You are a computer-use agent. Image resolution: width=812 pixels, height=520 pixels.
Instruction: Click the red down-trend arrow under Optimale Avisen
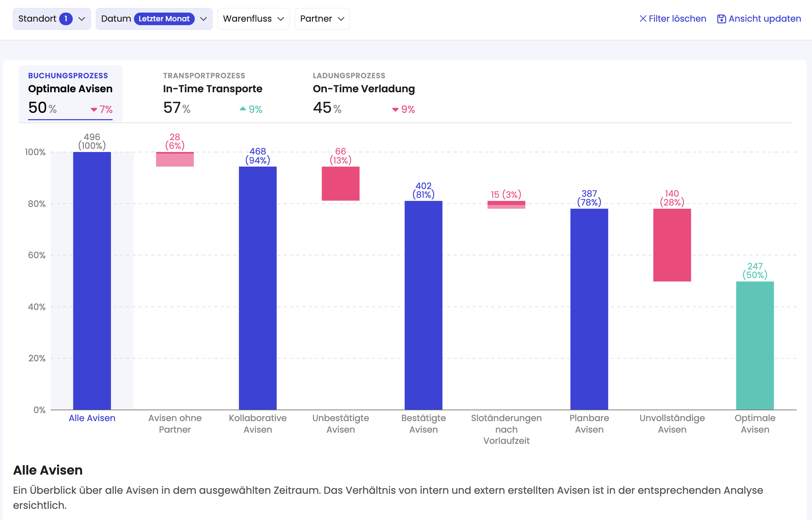tap(94, 109)
